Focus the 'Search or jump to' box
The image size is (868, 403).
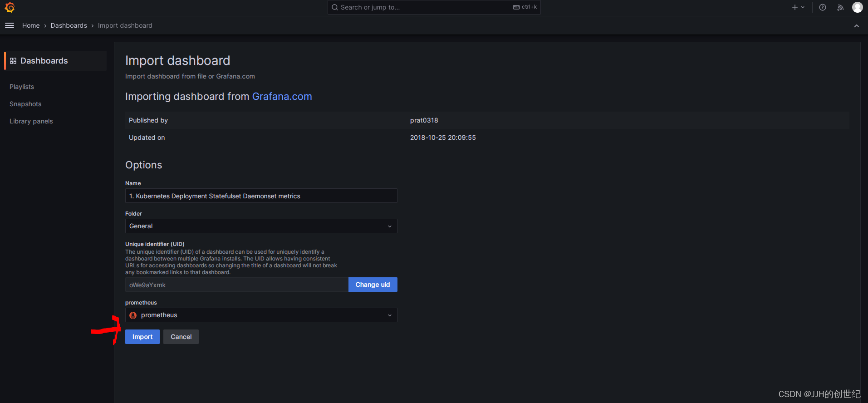point(434,7)
